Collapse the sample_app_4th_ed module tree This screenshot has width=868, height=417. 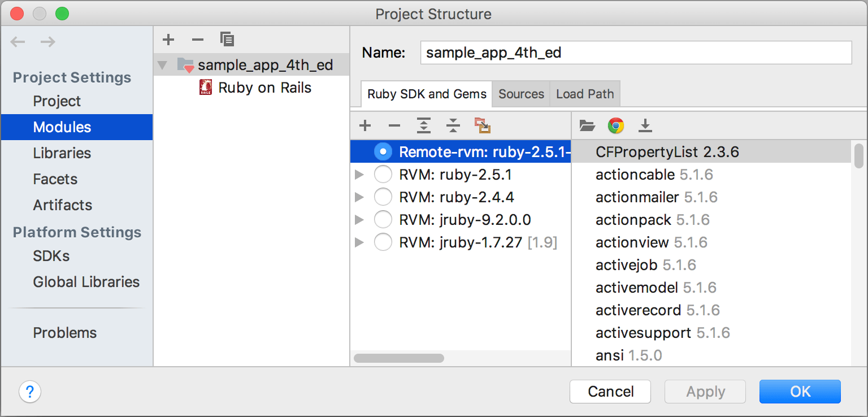(163, 64)
